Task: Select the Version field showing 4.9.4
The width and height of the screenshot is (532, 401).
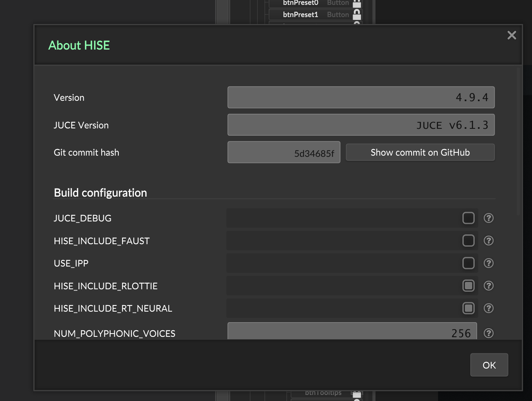Action: [x=361, y=98]
